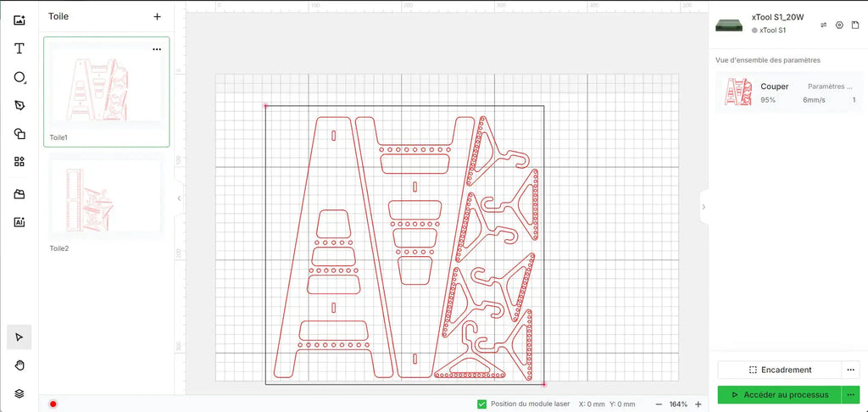
Task: Uncheck Position du module laser checkbox
Action: (481, 404)
